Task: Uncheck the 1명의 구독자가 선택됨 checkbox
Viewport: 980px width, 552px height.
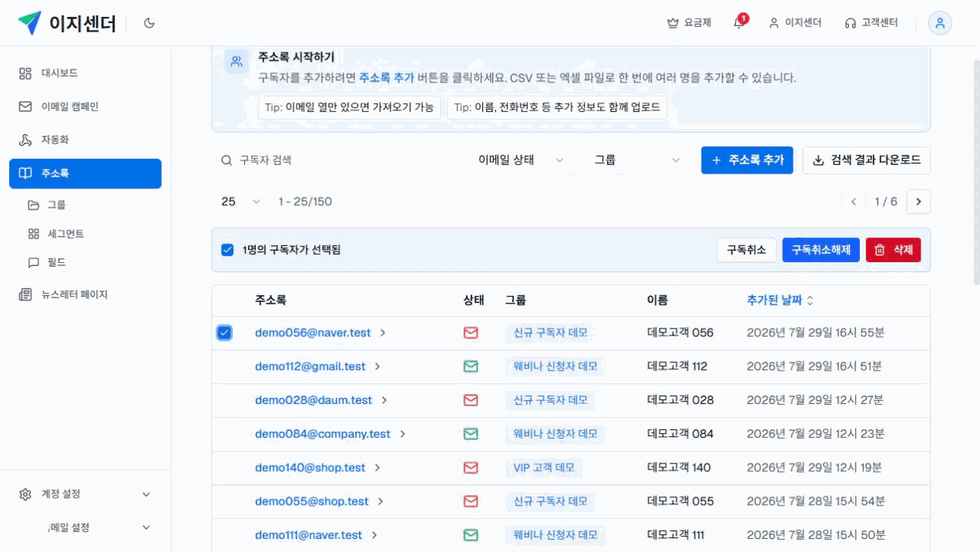Action: coord(227,250)
